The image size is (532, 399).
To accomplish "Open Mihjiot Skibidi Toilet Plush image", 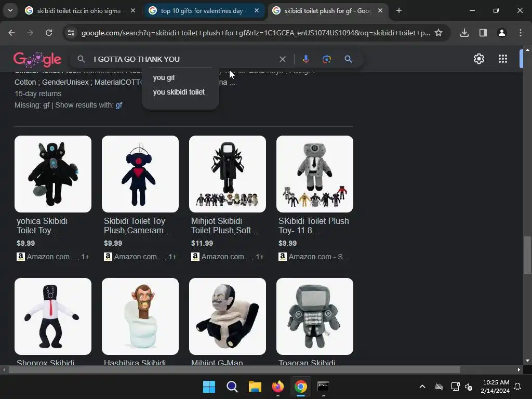I will point(228,174).
